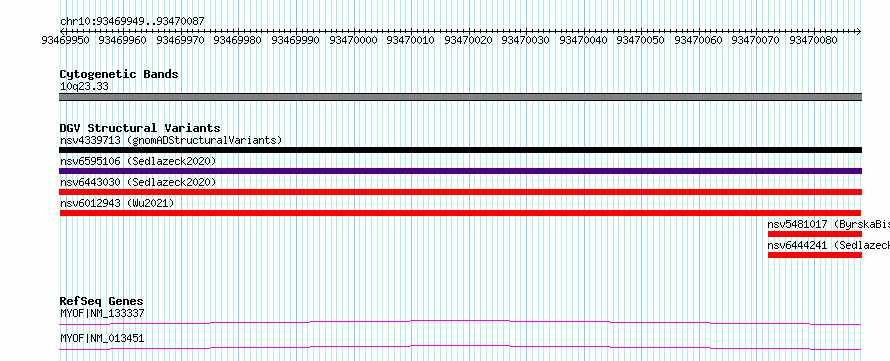This screenshot has height=361, width=890.
Task: Open variant nsv6595106 Sedlazeck2020 label
Action: click(138, 162)
